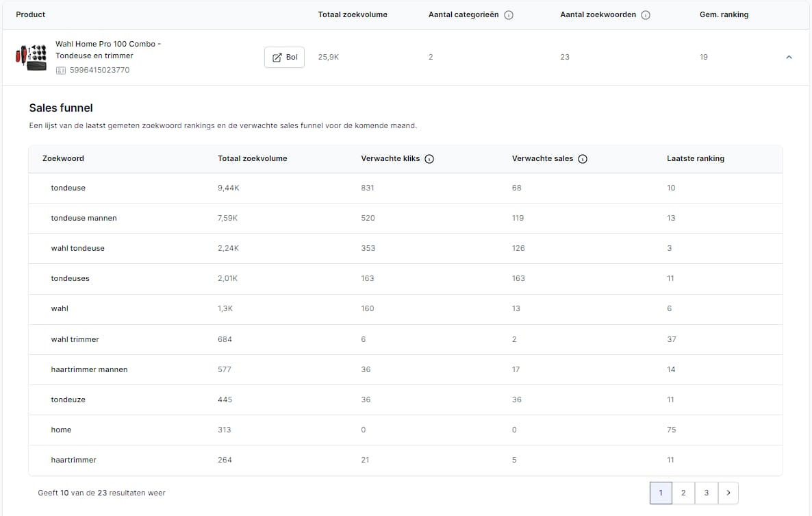This screenshot has width=812, height=516.
Task: Open the Bol product page
Action: pos(284,58)
